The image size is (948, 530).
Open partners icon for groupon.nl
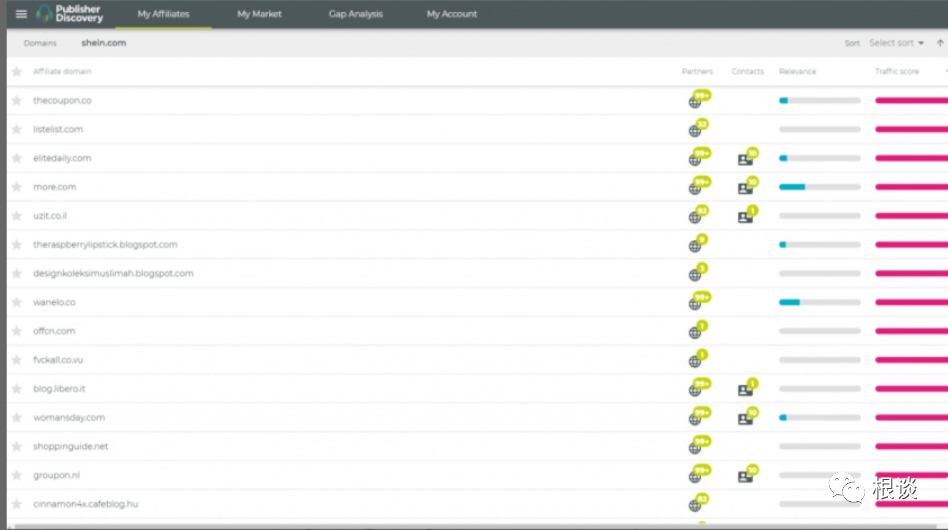699,474
